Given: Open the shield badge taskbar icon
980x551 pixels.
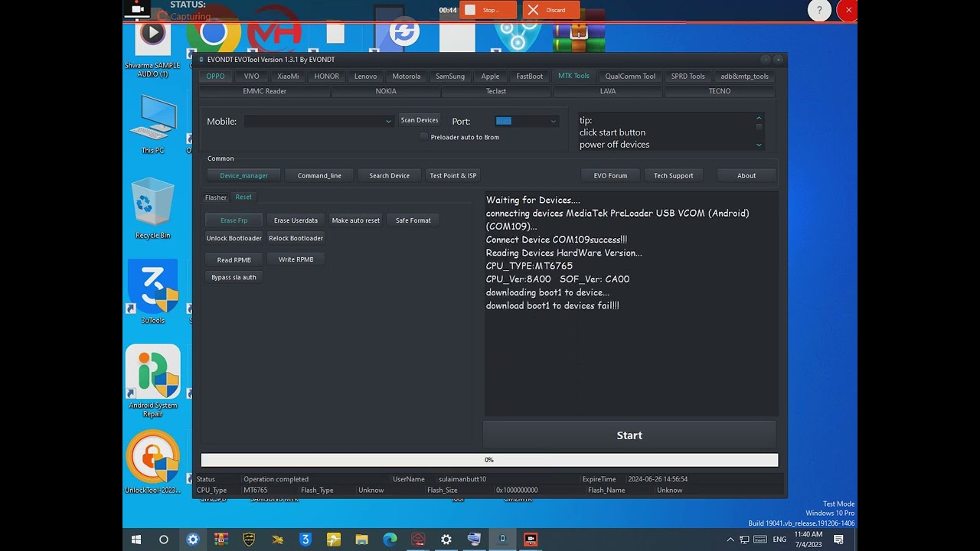Looking at the screenshot, I should tap(249, 540).
